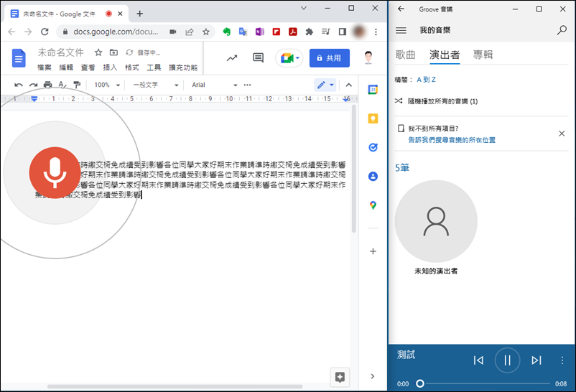The height and width of the screenshot is (392, 576).
Task: Open OneNote clipper extension icon
Action: click(260, 32)
